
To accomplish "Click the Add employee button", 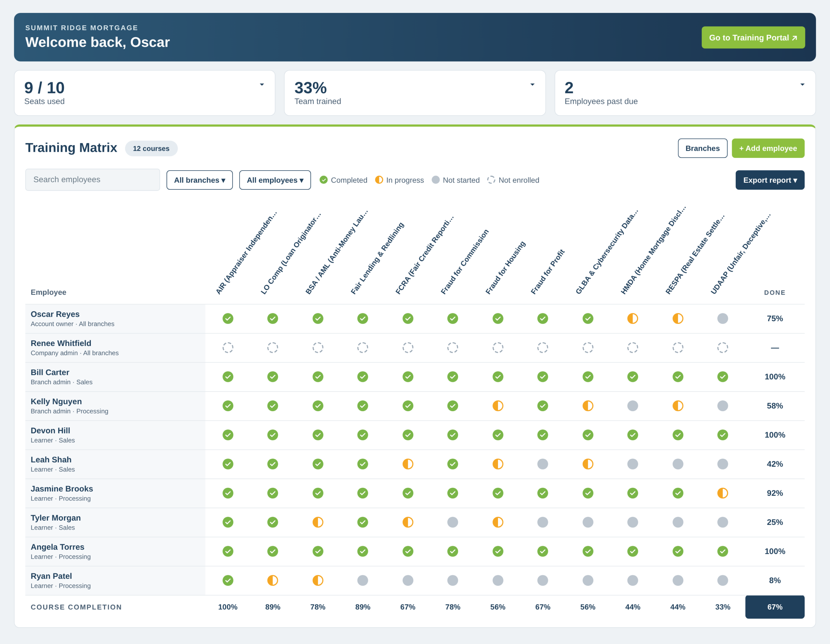I will pos(768,148).
